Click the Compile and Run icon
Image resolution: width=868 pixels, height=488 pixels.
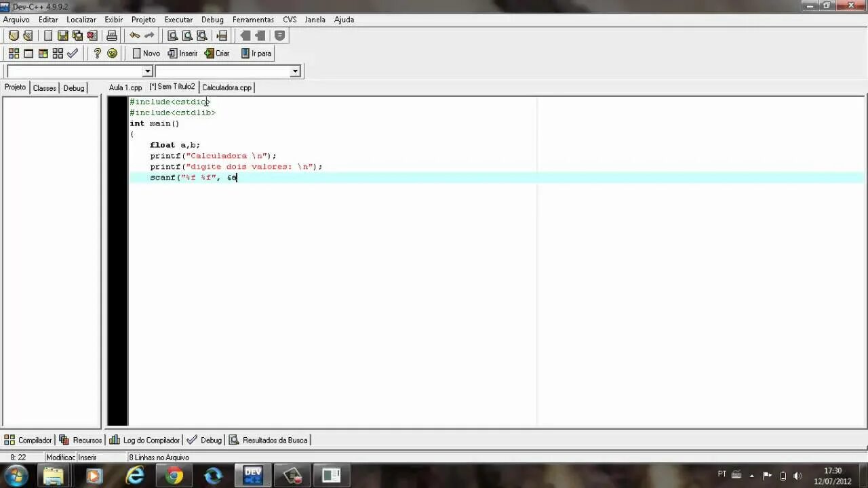(x=43, y=54)
